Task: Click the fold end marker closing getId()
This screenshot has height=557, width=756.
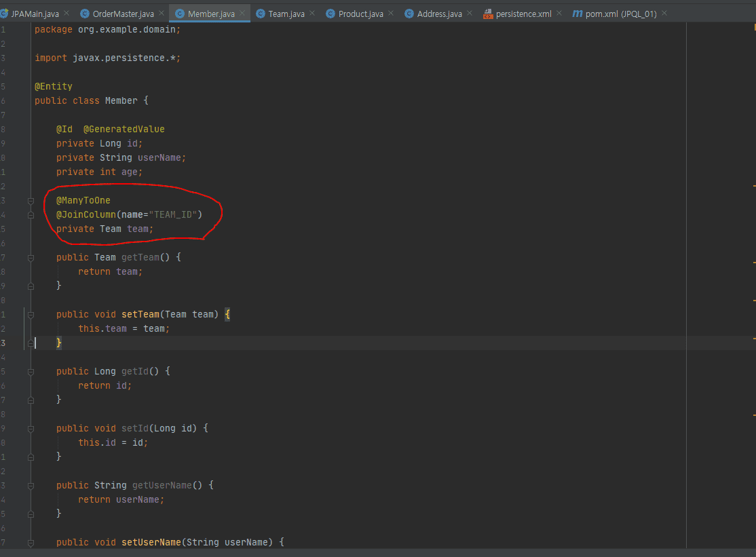Action: coord(31,400)
